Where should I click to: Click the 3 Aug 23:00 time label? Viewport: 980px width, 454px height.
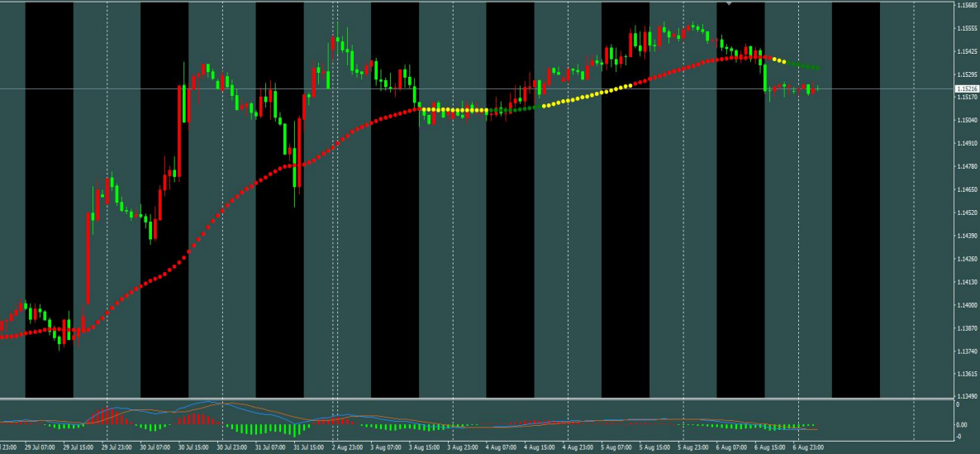tap(463, 447)
